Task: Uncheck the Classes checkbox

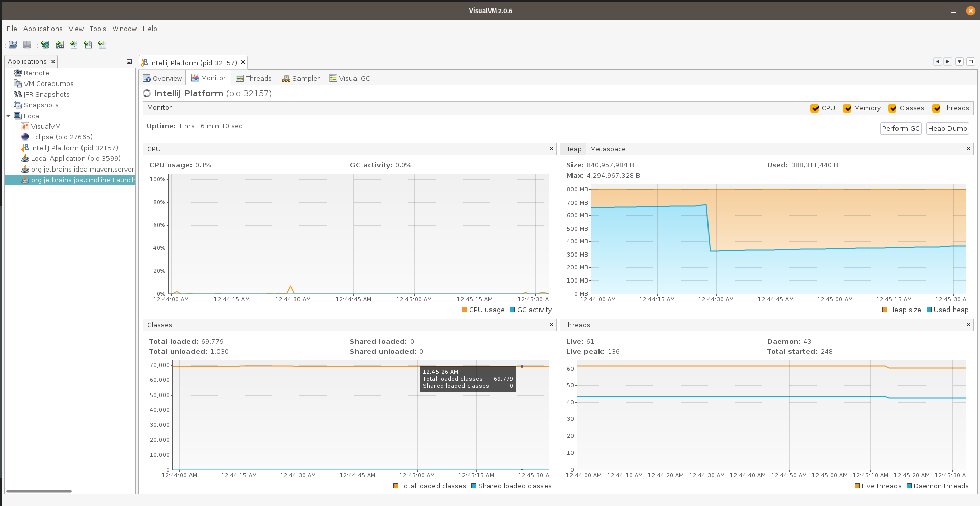Action: (x=892, y=108)
